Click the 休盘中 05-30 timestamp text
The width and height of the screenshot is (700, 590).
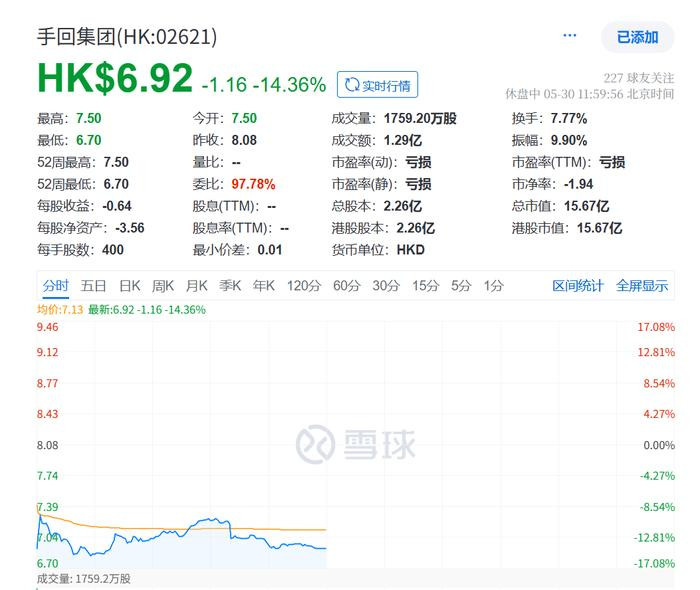pos(589,94)
